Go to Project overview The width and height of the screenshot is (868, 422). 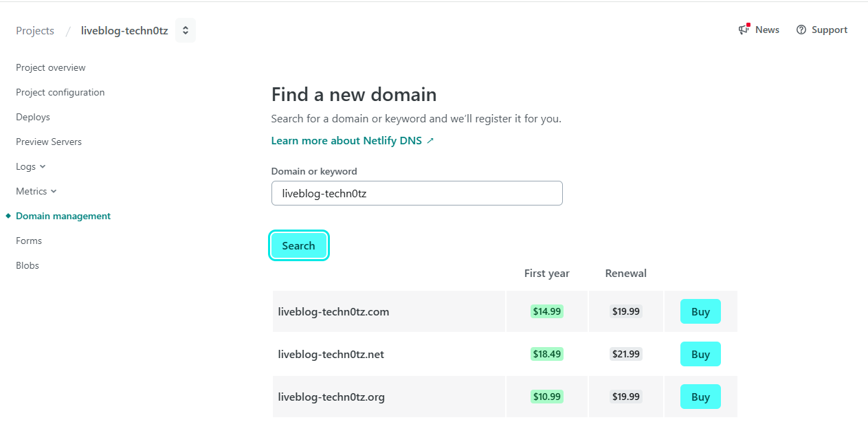coord(51,67)
